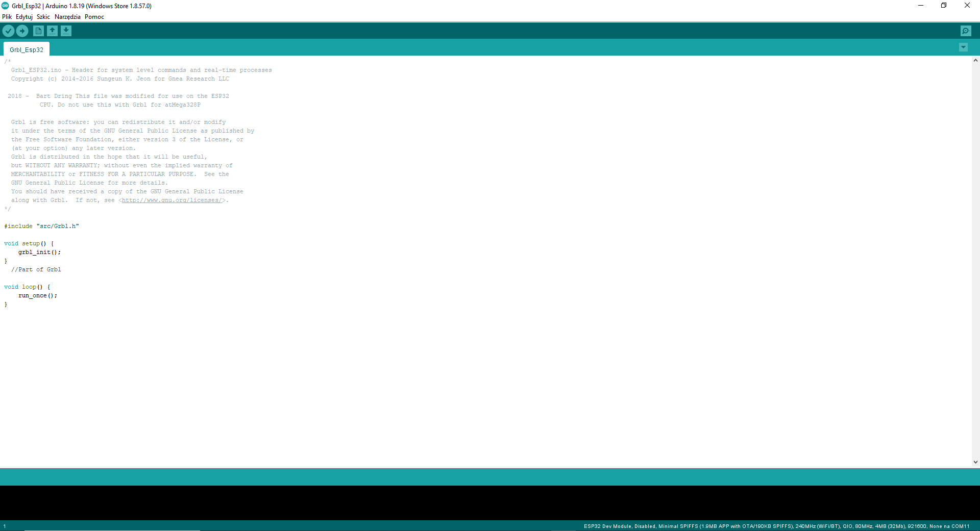Restore down the Arduino window
Image resolution: width=980 pixels, height=531 pixels.
coord(944,6)
